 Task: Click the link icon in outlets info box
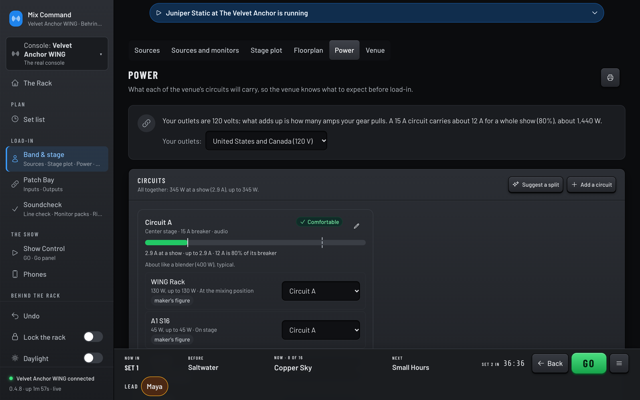pos(146,123)
